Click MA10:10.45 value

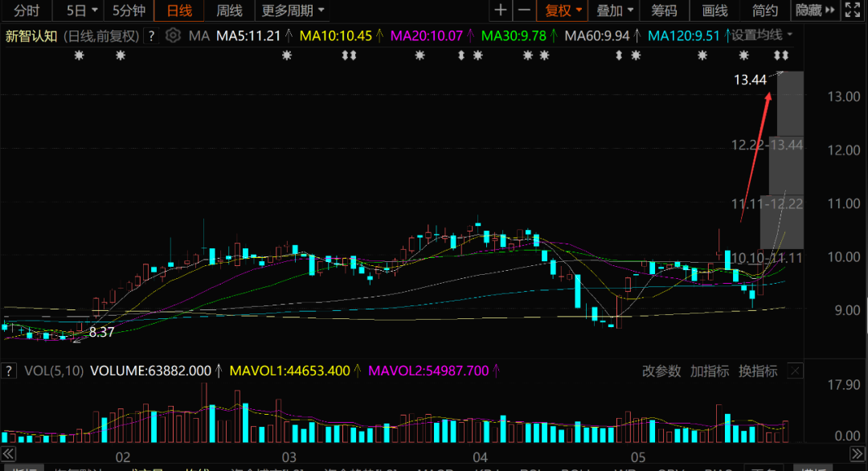pyautogui.click(x=335, y=36)
